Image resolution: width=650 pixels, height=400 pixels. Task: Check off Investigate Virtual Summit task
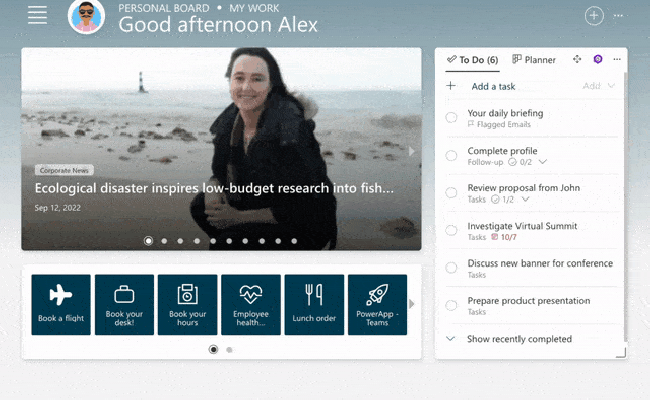click(x=451, y=230)
